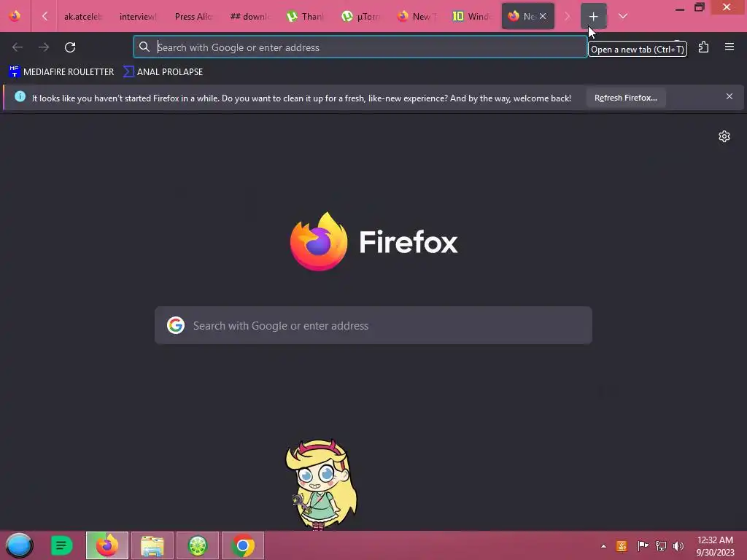
Task: Close the active New Tab
Action: tap(543, 16)
